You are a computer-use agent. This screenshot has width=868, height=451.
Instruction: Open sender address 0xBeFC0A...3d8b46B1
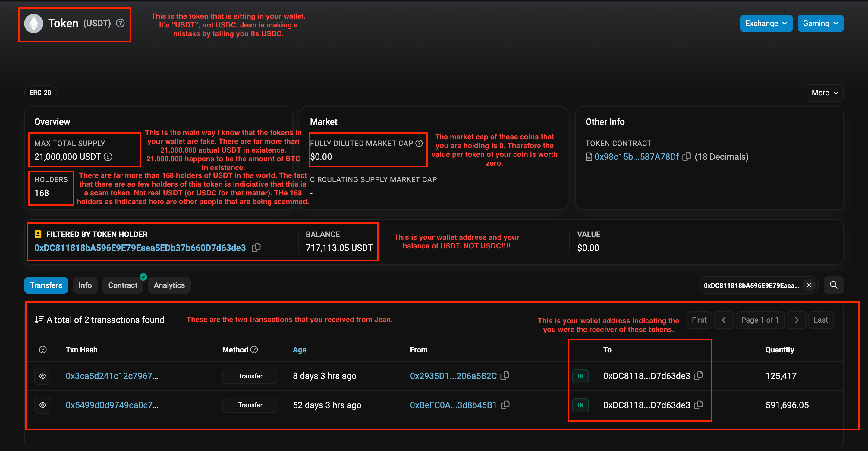click(453, 405)
